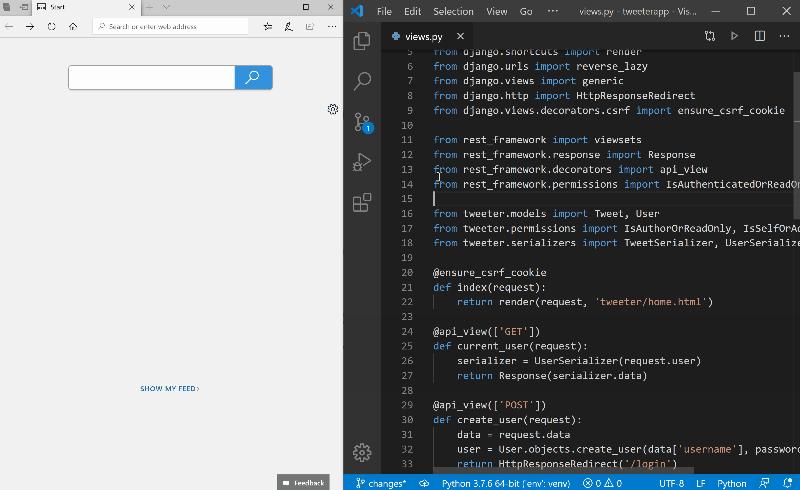Click 'def create_user(request):' on line 30

[507, 420]
